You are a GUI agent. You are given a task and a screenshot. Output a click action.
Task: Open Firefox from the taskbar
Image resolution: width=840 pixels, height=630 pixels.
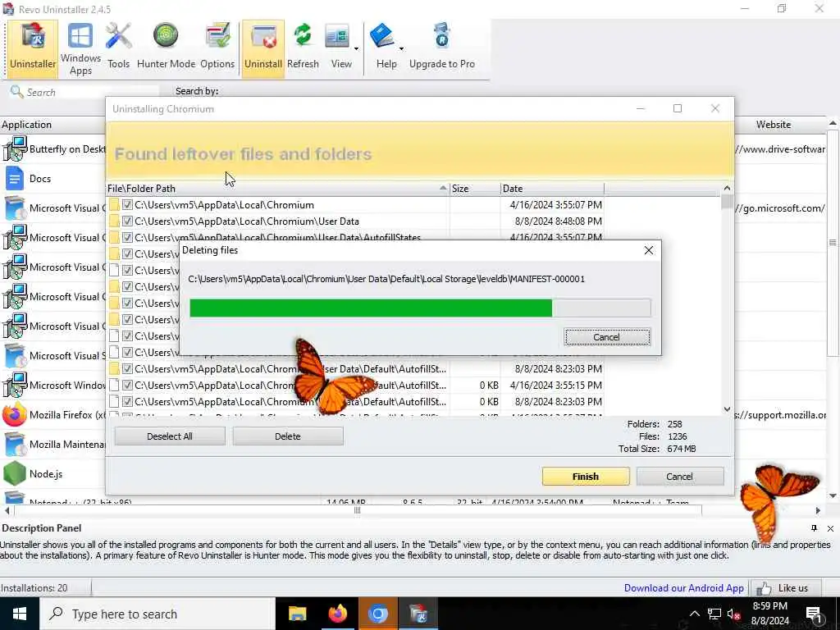[337, 614]
